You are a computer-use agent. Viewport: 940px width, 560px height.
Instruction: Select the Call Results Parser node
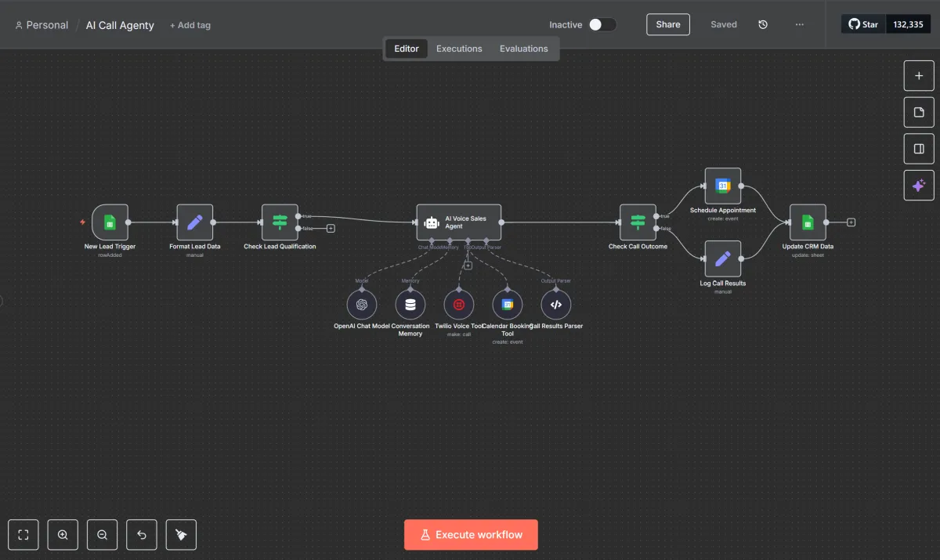click(556, 305)
